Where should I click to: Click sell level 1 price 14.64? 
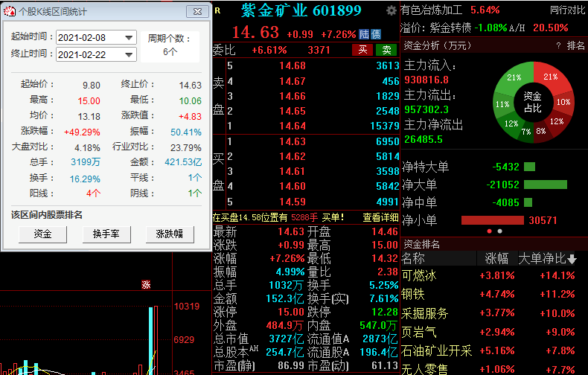(x=292, y=126)
